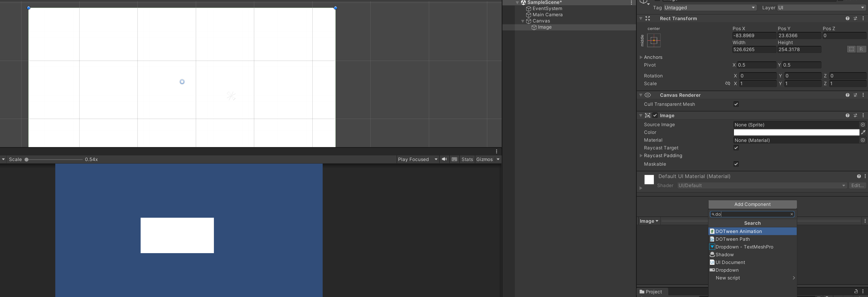Expand the Anchors section

pyautogui.click(x=641, y=57)
